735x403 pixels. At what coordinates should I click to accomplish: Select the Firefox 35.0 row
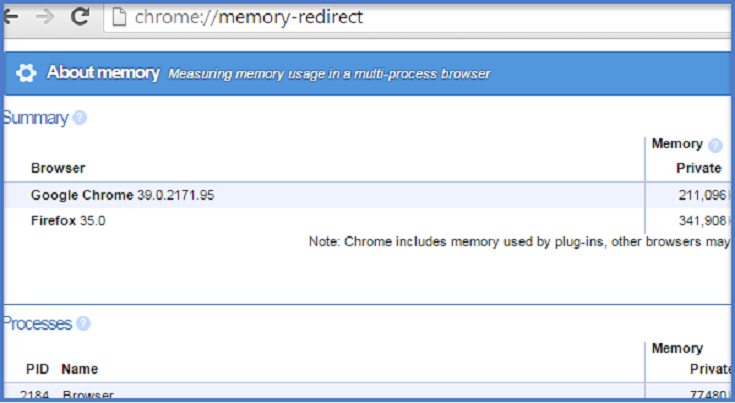(x=68, y=220)
